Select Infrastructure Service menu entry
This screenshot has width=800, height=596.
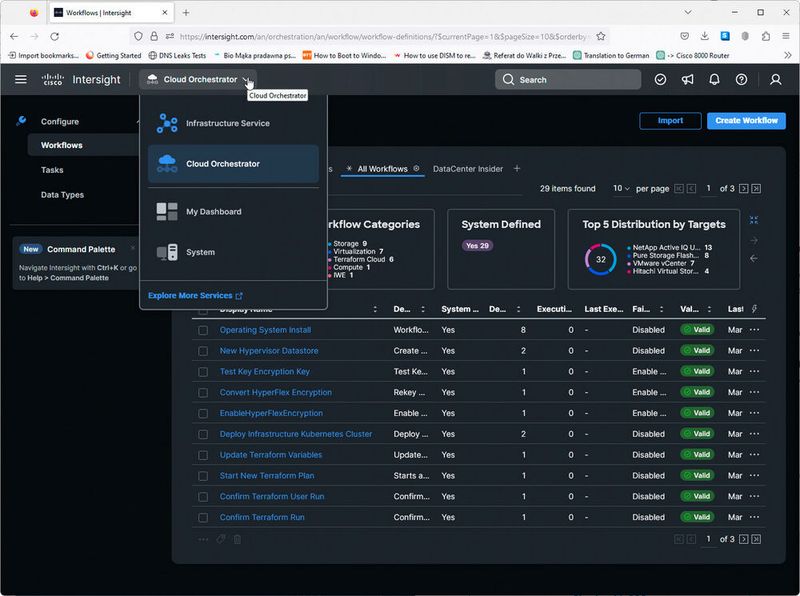(x=233, y=123)
